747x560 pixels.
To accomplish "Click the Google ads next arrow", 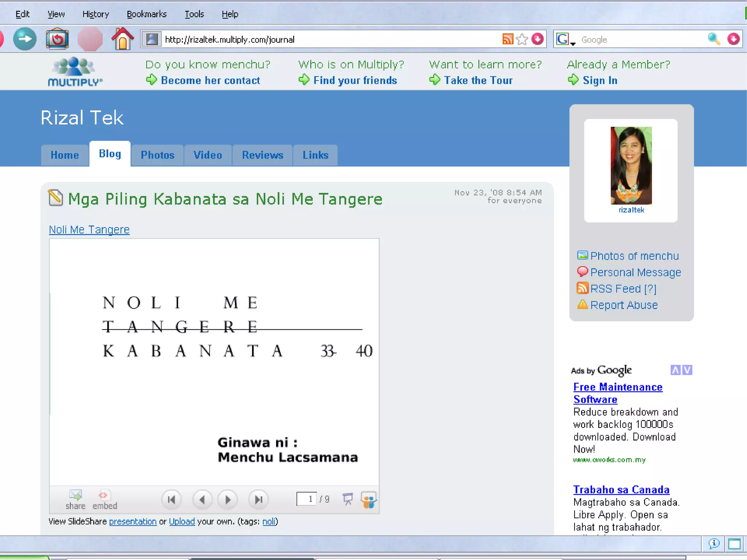I will [x=687, y=370].
